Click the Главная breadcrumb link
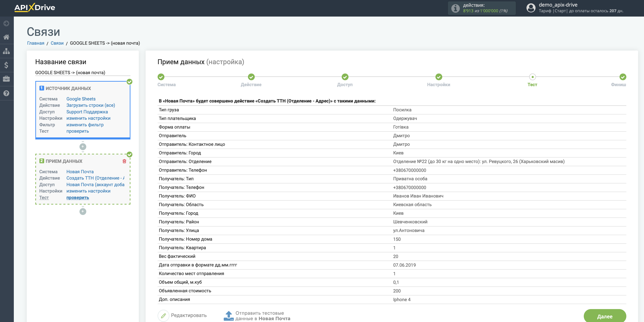 coord(36,43)
